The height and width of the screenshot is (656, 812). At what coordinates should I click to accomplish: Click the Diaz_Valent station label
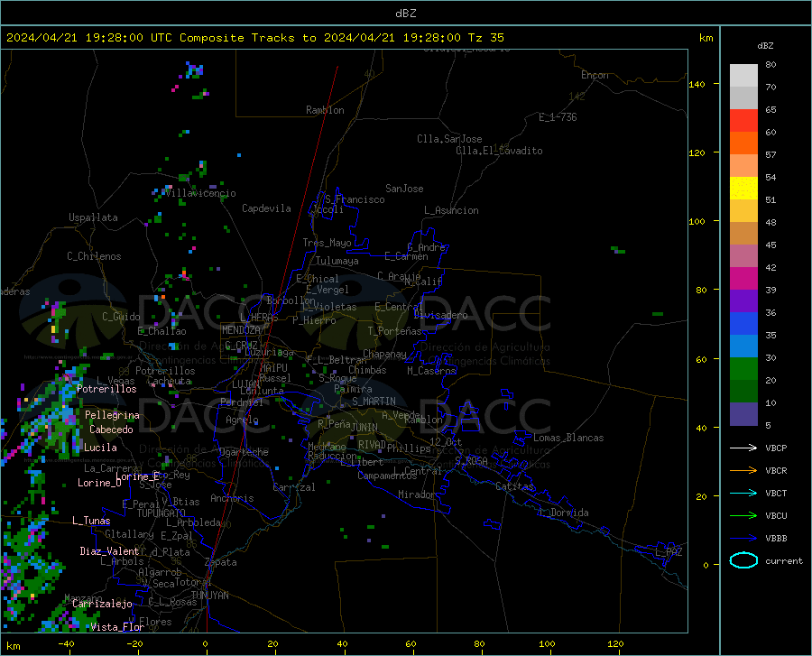tap(109, 551)
